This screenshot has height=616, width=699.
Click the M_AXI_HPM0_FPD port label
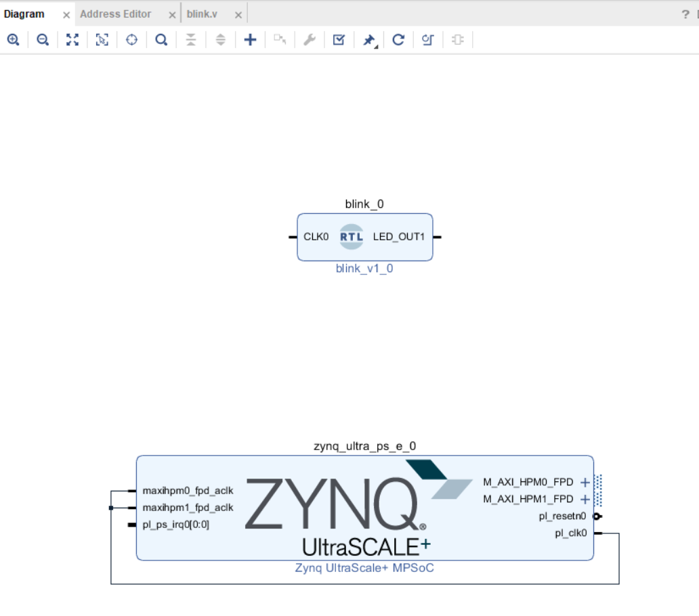point(528,483)
